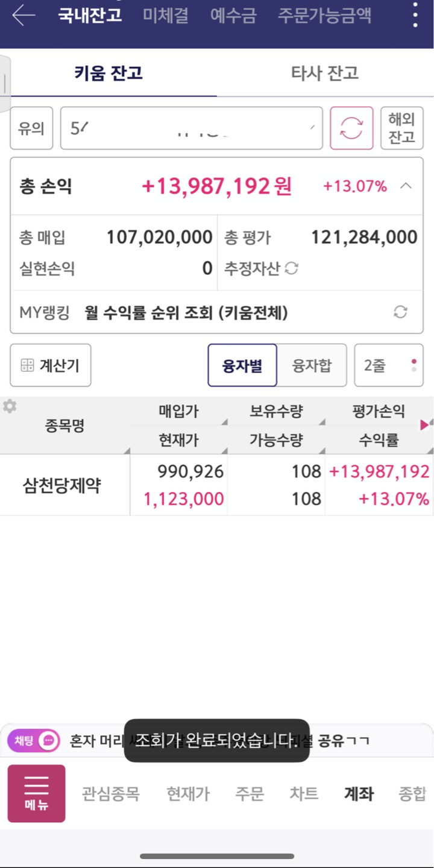The width and height of the screenshot is (434, 868).
Task: Open the pink 메뉴 hamburger button
Action: (x=36, y=793)
